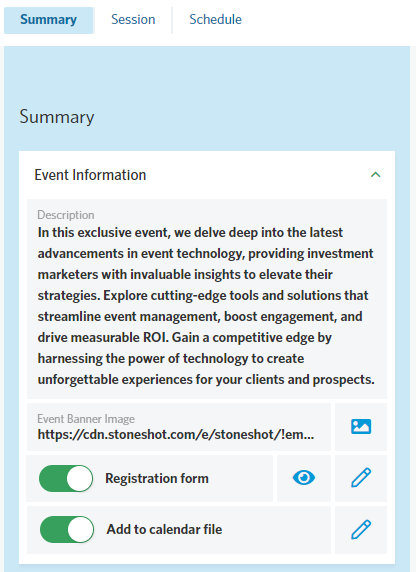
Task: Collapse the Event Information section chevron
Action: tap(375, 175)
